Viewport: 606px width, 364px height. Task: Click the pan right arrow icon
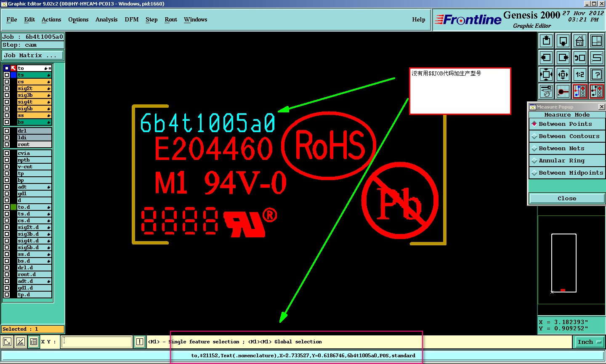(563, 58)
